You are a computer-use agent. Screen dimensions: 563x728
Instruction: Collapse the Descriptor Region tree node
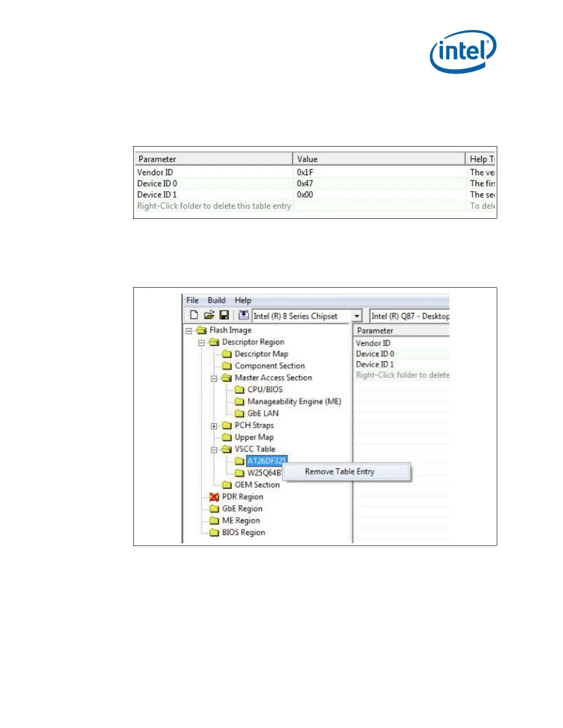tap(201, 343)
